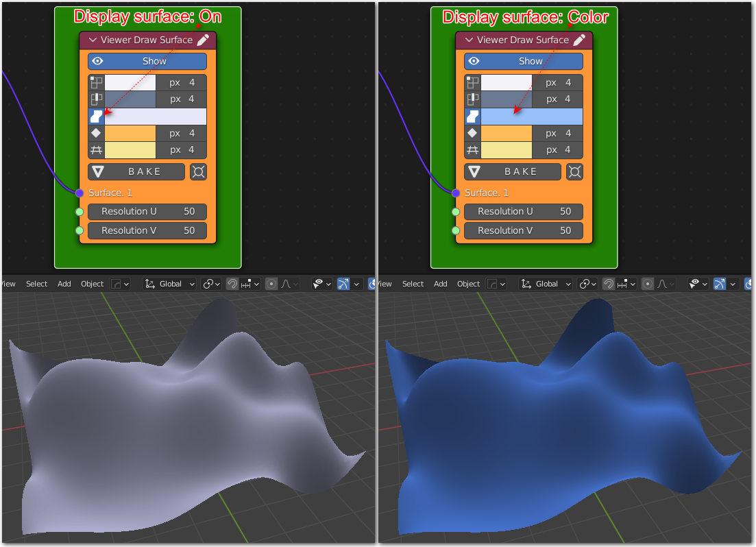The width and height of the screenshot is (756, 547).
Task: Toggle snapping magnet in gray-surface viewport header
Action: [x=232, y=284]
